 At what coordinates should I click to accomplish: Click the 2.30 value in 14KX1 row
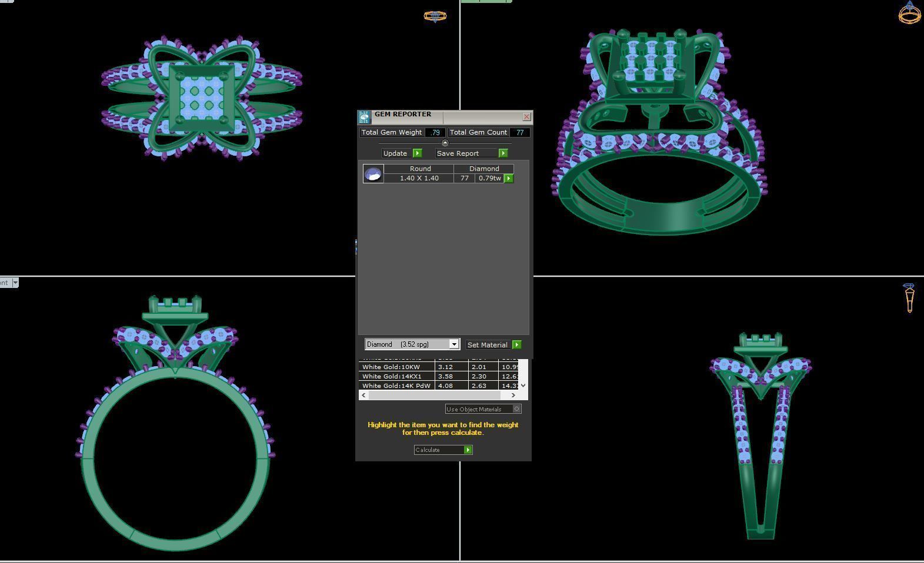(483, 376)
